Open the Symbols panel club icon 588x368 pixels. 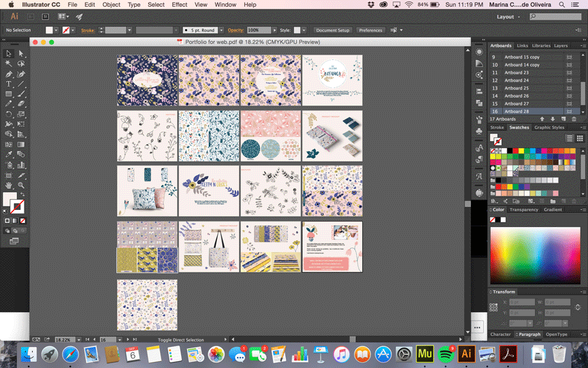pyautogui.click(x=479, y=132)
